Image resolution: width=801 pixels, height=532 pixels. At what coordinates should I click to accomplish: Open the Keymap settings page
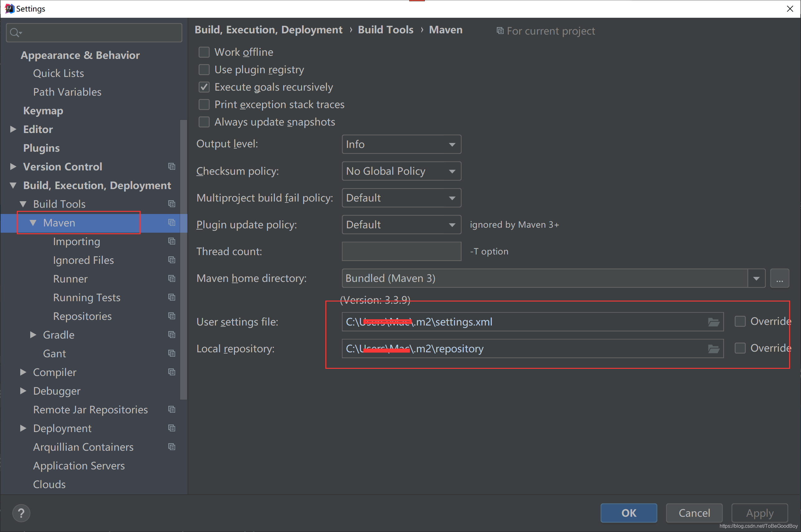pyautogui.click(x=43, y=111)
